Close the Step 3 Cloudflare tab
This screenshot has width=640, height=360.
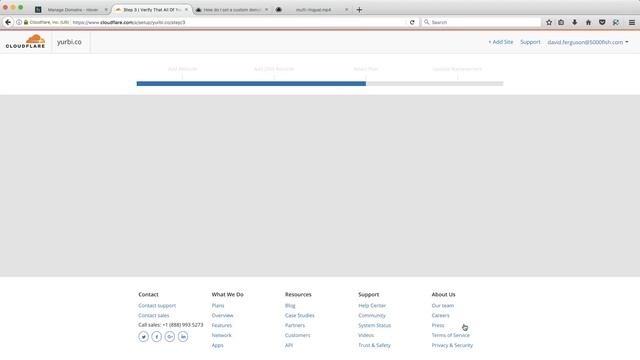tap(186, 9)
